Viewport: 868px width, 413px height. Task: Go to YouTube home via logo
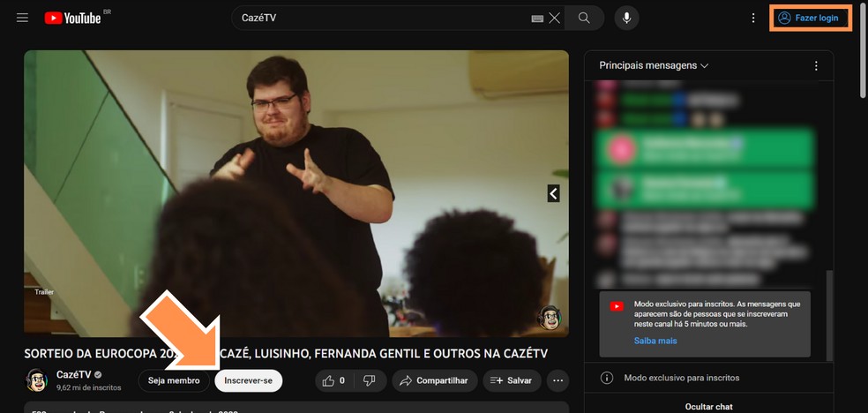[x=73, y=18]
